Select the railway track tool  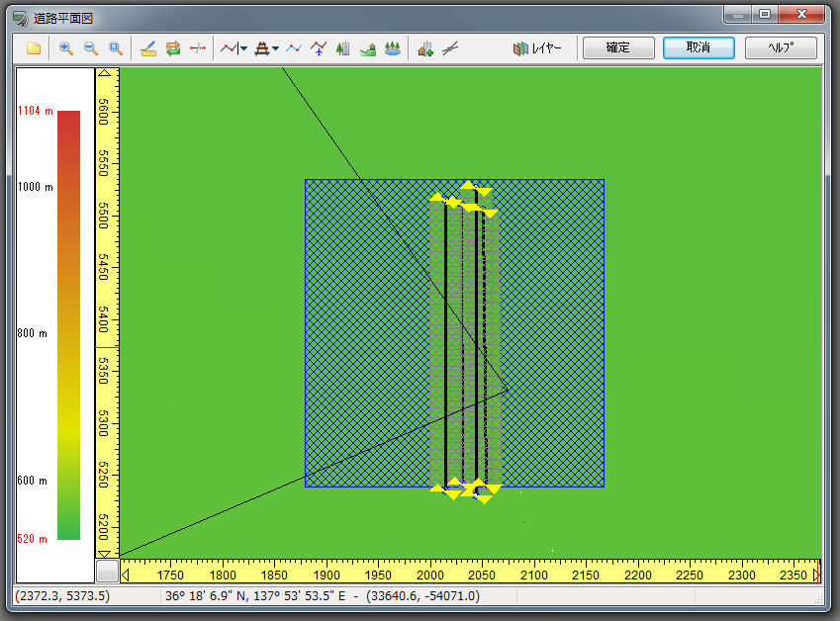(261, 48)
